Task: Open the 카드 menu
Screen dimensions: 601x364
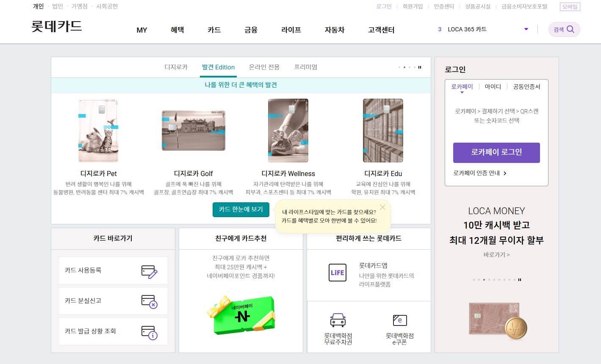Action: click(214, 30)
